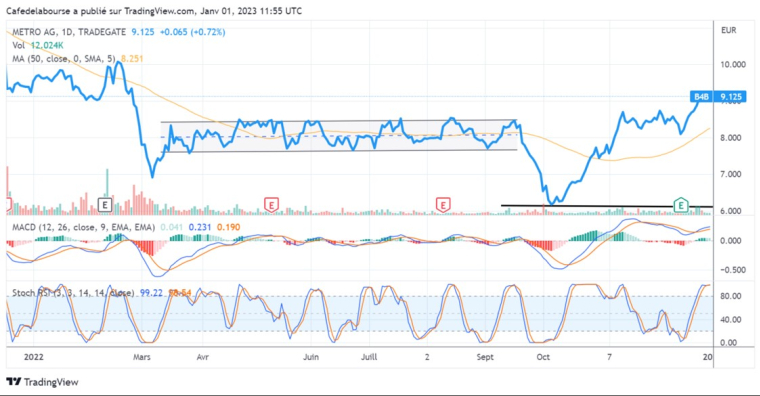Click the 2022 label on time axis
The height and width of the screenshot is (396, 760).
click(x=33, y=357)
